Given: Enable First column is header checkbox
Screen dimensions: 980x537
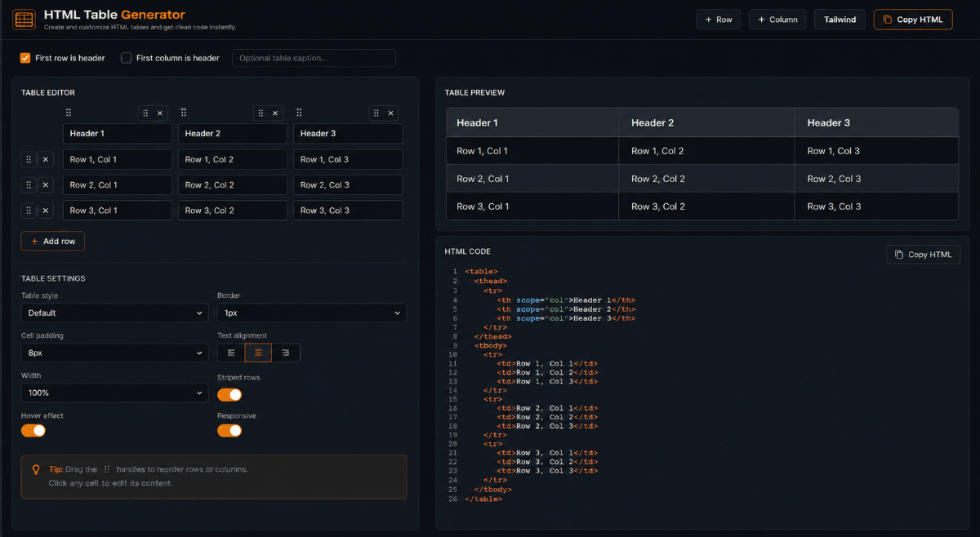Looking at the screenshot, I should (126, 58).
